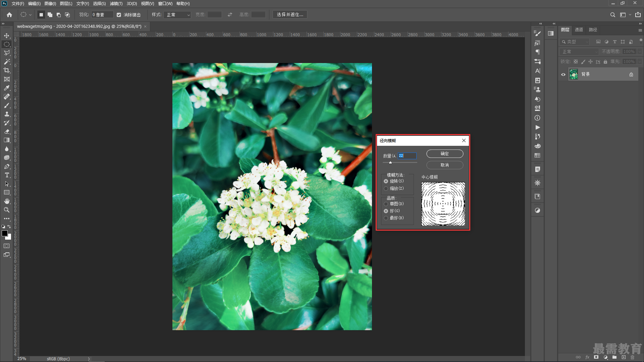Click the Home icon in options bar
This screenshot has width=644, height=362.
9,15
